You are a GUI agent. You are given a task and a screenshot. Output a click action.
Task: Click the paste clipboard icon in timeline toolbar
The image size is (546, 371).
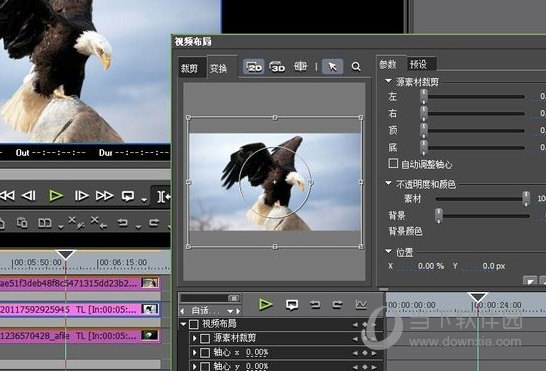(22, 222)
